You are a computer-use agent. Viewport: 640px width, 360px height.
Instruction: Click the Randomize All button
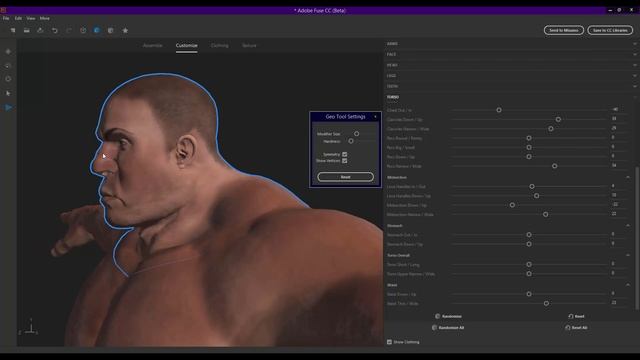[448, 327]
